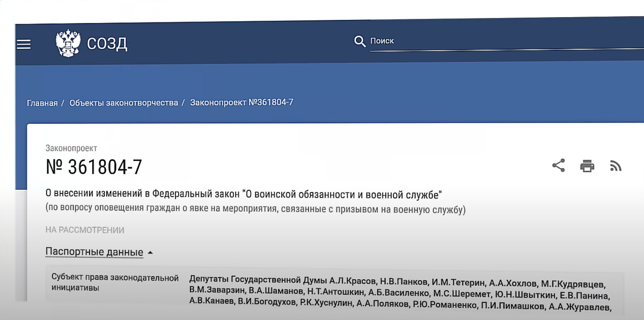Click deputy name Е.В.Панина
This screenshot has height=320, width=644.
[x=585, y=295]
